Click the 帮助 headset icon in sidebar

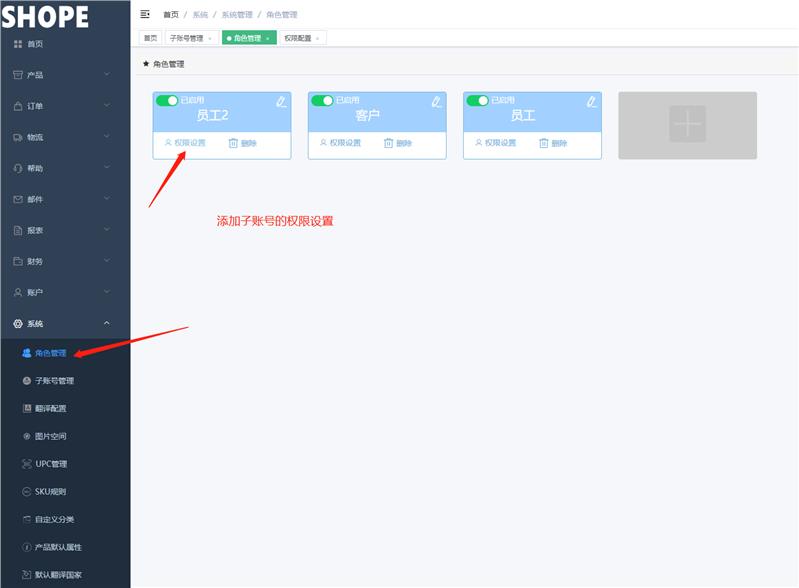pos(18,168)
